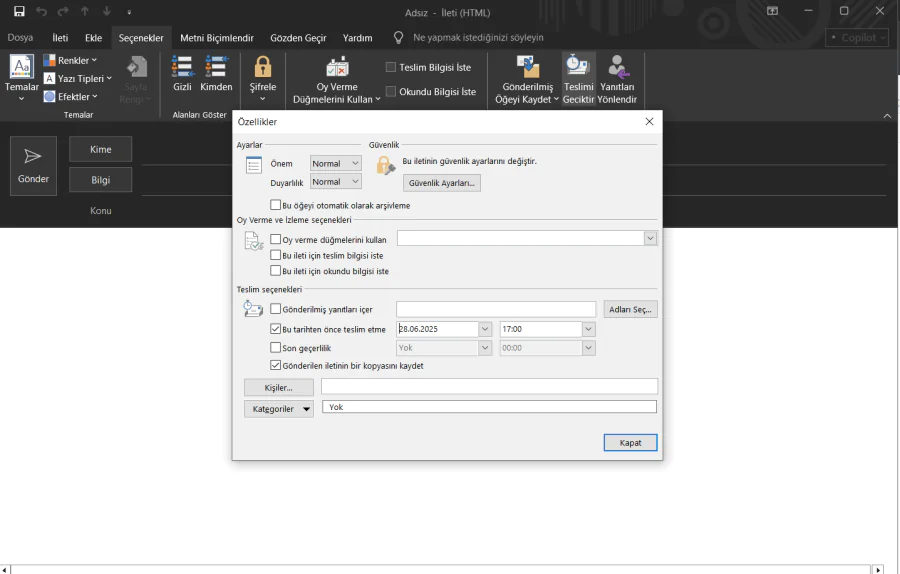
Task: Click the Kapat button
Action: (630, 443)
